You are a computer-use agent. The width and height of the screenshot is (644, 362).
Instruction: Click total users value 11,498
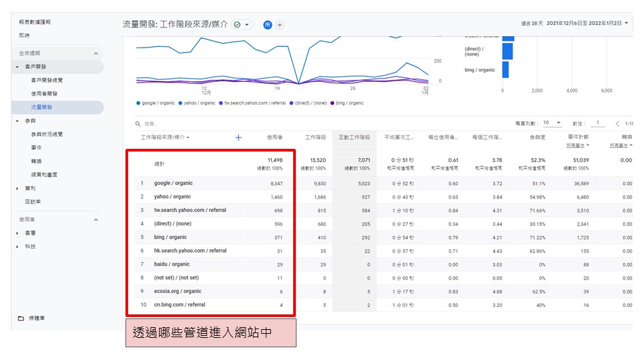275,160
